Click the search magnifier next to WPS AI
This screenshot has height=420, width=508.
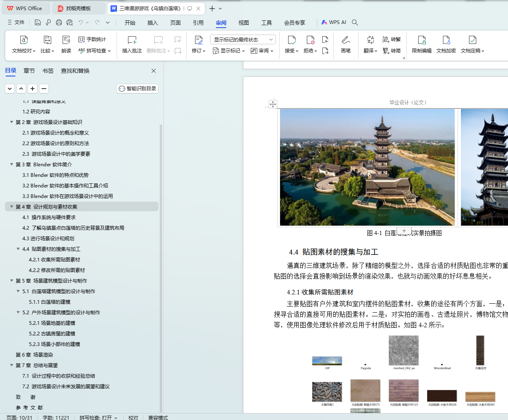[x=355, y=22]
